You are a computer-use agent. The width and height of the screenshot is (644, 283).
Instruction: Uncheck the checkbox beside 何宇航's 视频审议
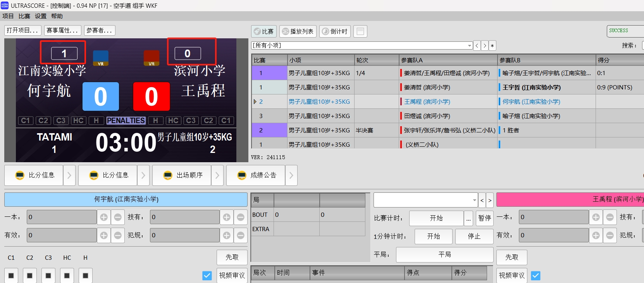tap(207, 275)
